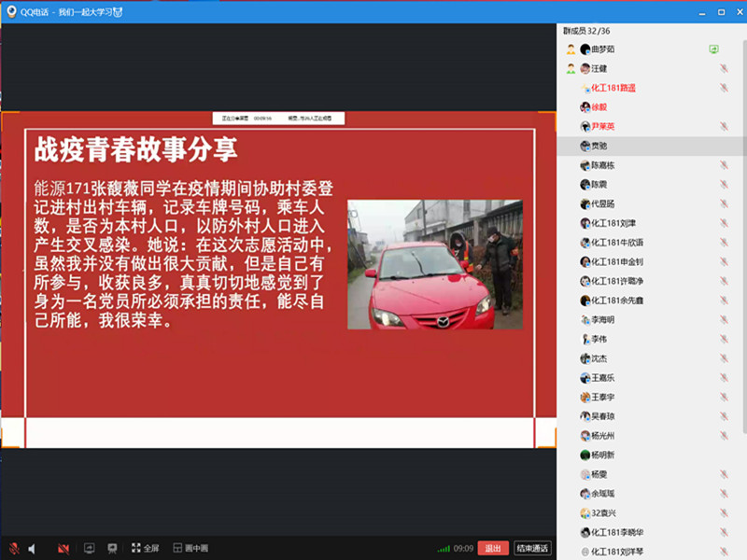Screen dimensions: 747x560
Task: Enable 画中画 picture-in-picture mode
Action: coord(190,549)
